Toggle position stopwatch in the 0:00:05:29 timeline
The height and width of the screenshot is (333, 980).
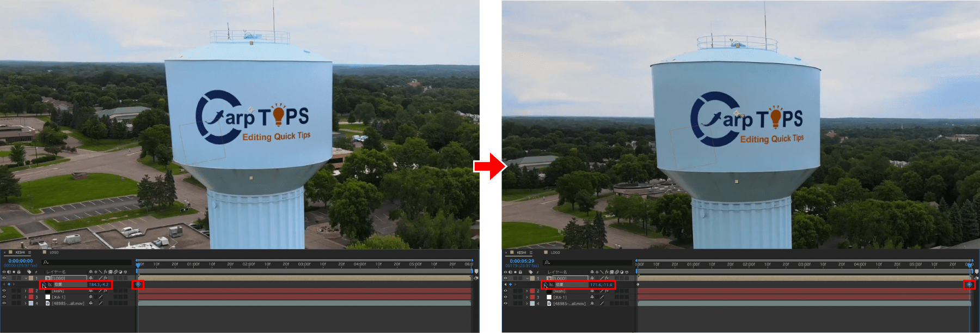click(546, 284)
